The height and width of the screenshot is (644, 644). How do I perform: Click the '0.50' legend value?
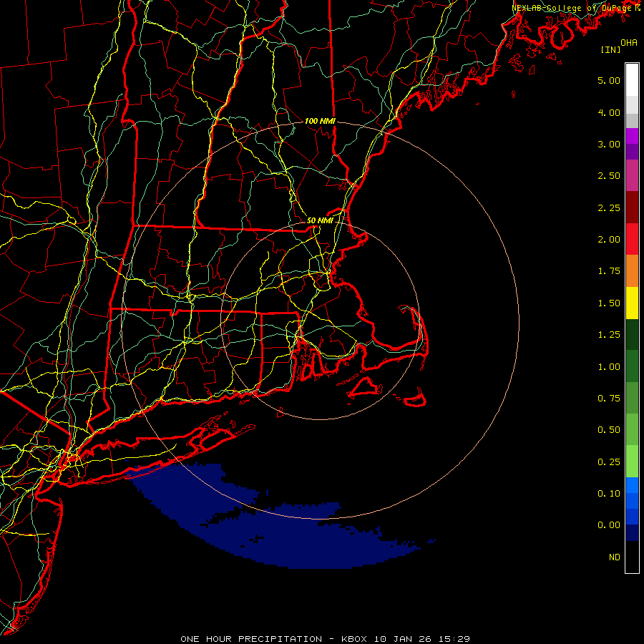coord(609,430)
